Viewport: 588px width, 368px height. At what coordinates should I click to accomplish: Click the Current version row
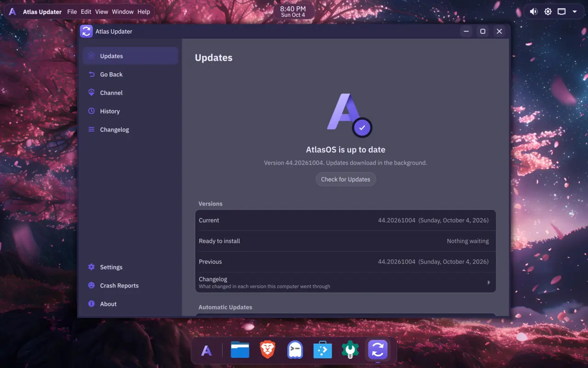click(345, 220)
